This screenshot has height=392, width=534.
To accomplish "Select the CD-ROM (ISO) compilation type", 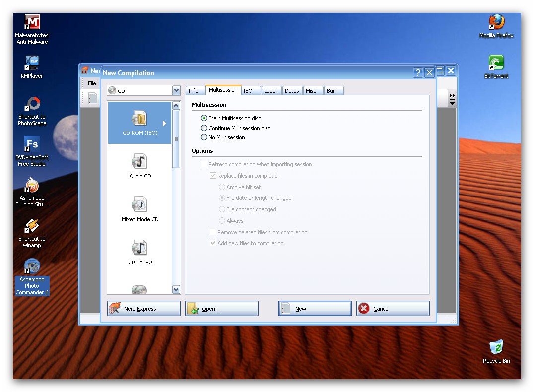I will point(139,123).
